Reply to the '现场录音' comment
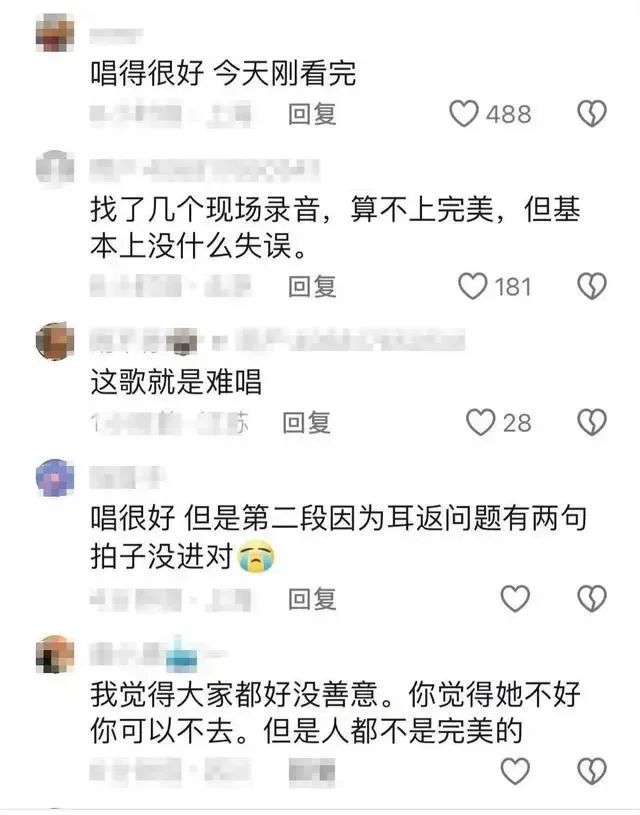This screenshot has height=815, width=640. pyautogui.click(x=312, y=286)
